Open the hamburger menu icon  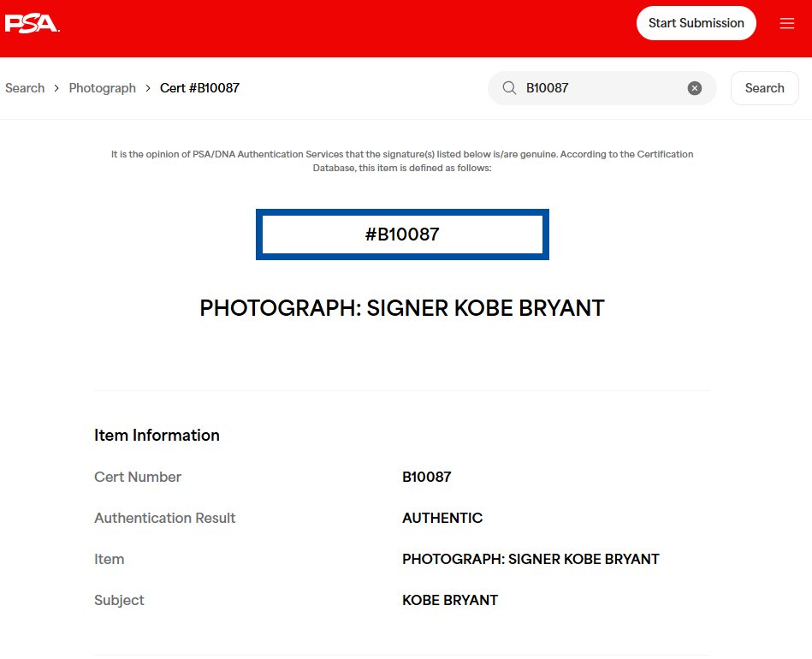coord(786,23)
